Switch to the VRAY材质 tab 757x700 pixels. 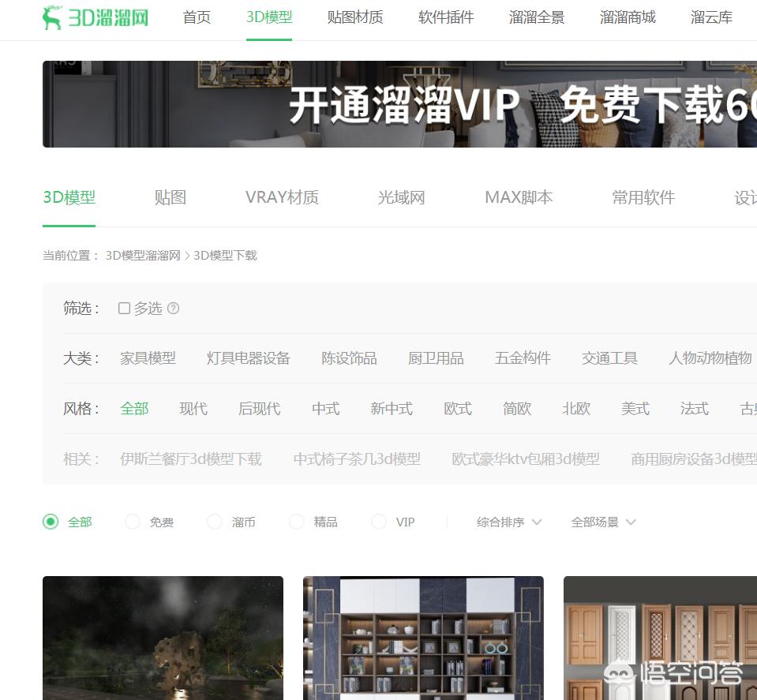click(282, 197)
